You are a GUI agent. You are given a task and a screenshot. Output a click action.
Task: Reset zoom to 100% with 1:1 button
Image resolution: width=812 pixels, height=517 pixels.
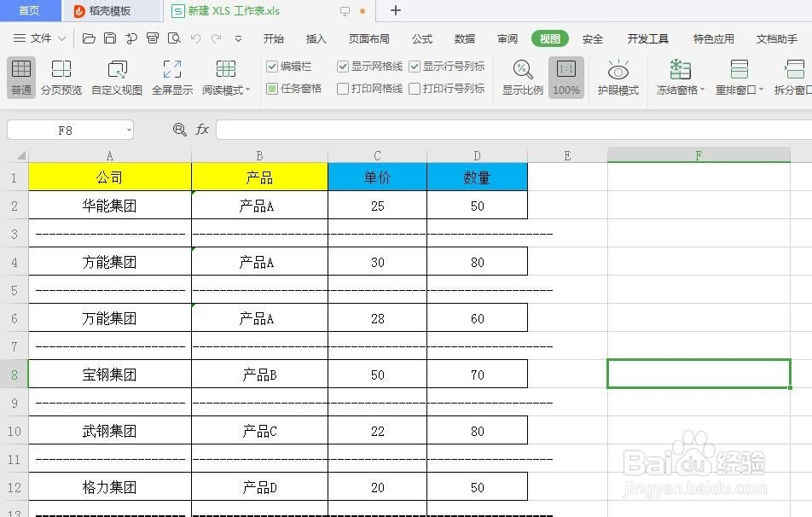[566, 77]
